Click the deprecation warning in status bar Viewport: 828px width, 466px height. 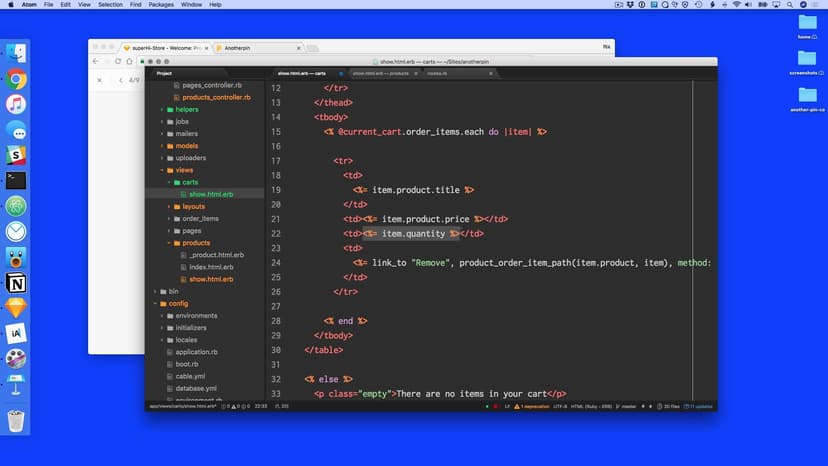point(540,407)
